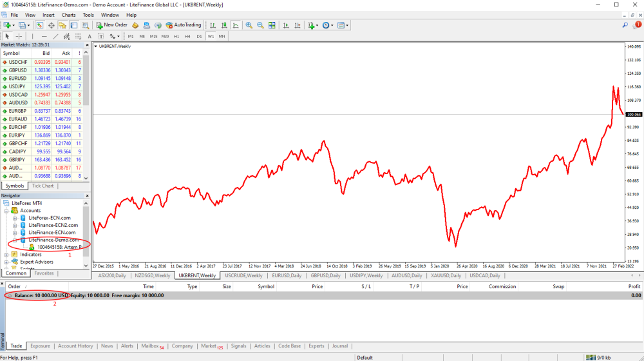
Task: Expand the Indicators tree node
Action: (x=6, y=255)
